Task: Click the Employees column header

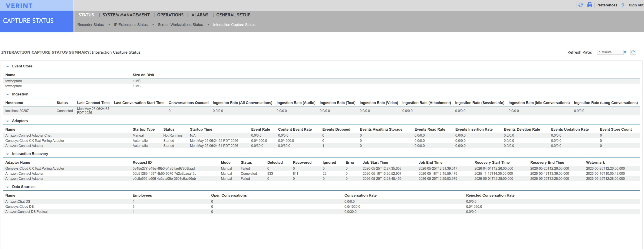Action: (x=142, y=195)
